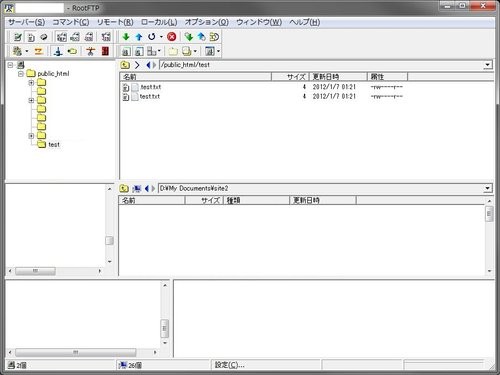Viewport: 500px width, 375px height.
Task: Click the local tree horizontal scrollbar thumb
Action: click(x=35, y=271)
